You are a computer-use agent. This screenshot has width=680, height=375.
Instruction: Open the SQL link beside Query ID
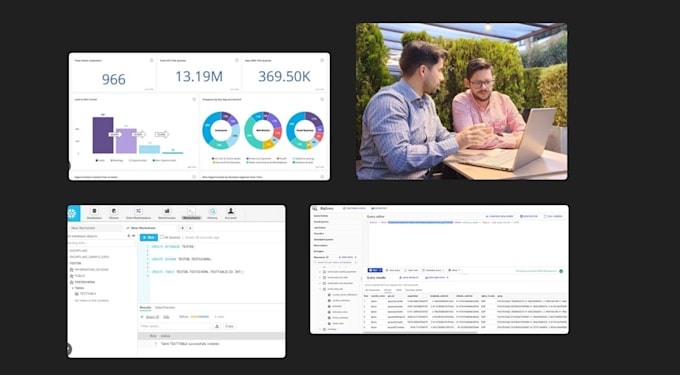pos(166,317)
